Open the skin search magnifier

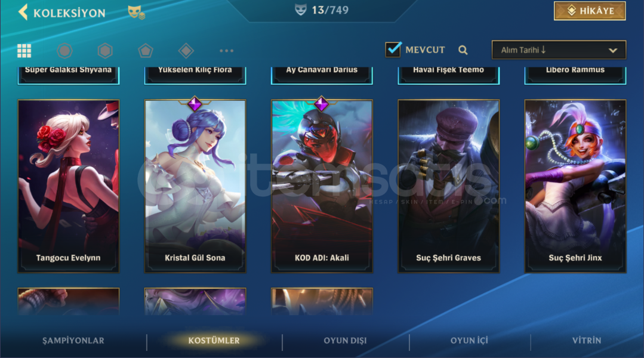(x=463, y=50)
